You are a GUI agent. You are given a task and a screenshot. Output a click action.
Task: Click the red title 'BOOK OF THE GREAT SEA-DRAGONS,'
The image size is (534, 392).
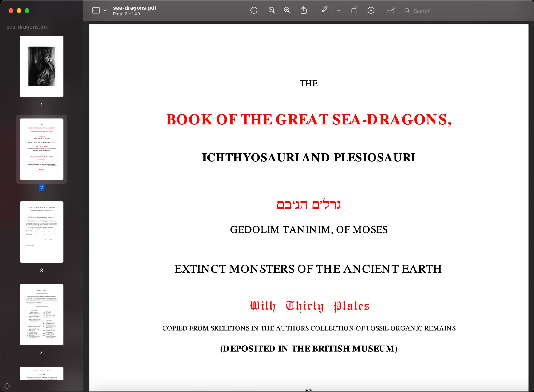point(309,120)
